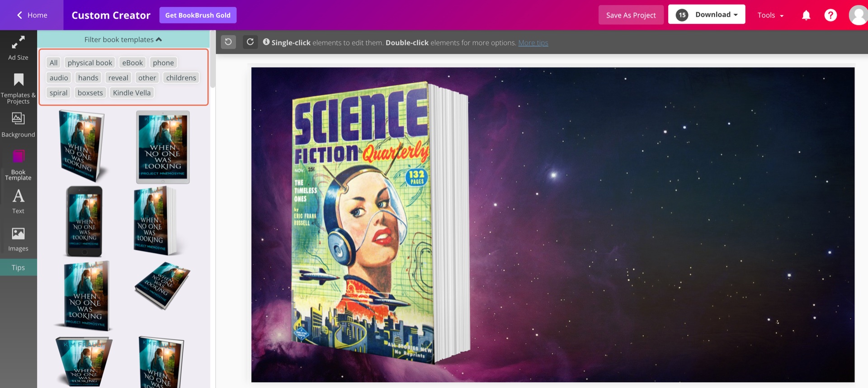Go back to Home

tap(32, 15)
